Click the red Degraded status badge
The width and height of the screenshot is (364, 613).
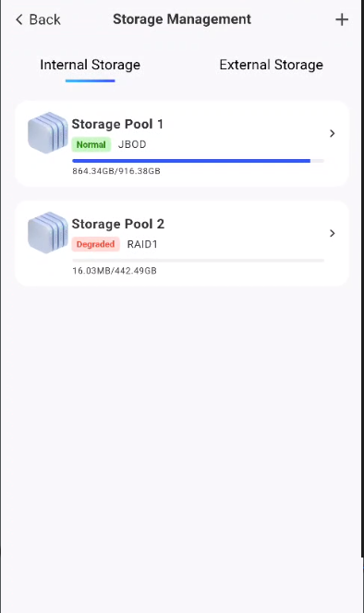[x=95, y=244]
